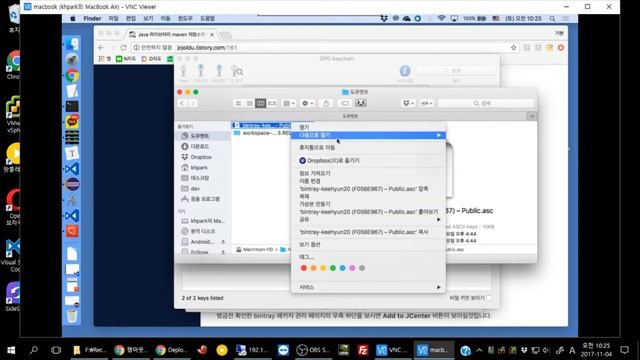This screenshot has width=640, height=360.
Task: Open FileZilla from the Windows taskbar
Action: pyautogui.click(x=362, y=350)
